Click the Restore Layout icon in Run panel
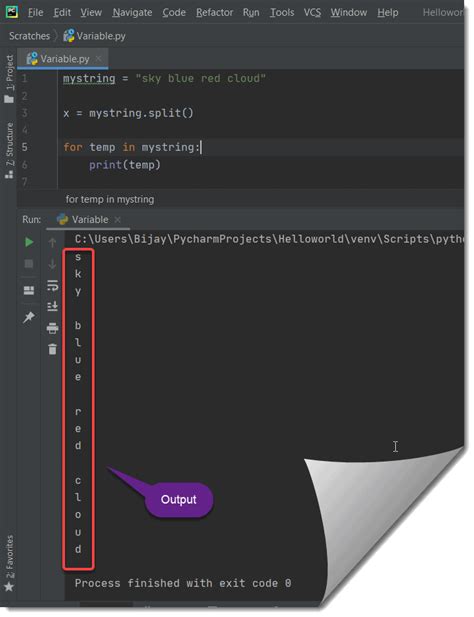The height and width of the screenshot is (617, 474). point(29,290)
